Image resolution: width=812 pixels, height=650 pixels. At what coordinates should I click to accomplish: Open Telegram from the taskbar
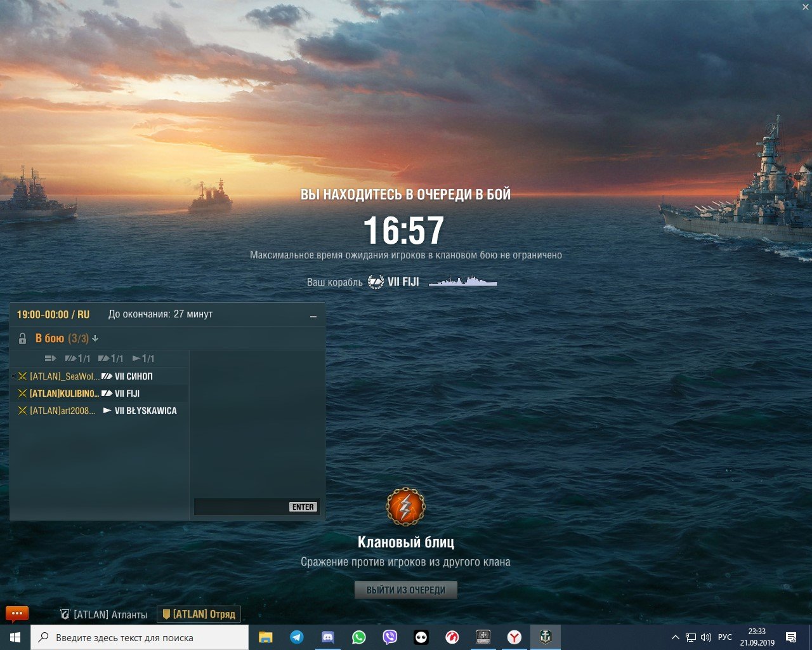pyautogui.click(x=296, y=637)
